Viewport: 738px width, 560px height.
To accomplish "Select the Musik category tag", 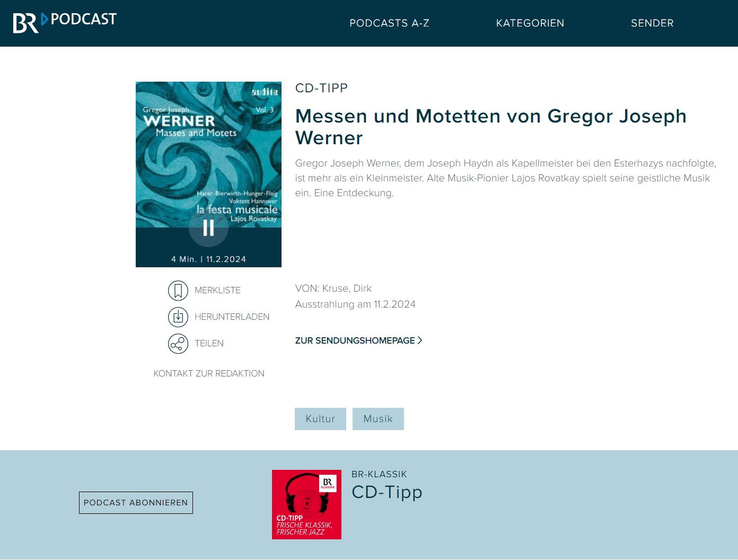I will tap(378, 419).
